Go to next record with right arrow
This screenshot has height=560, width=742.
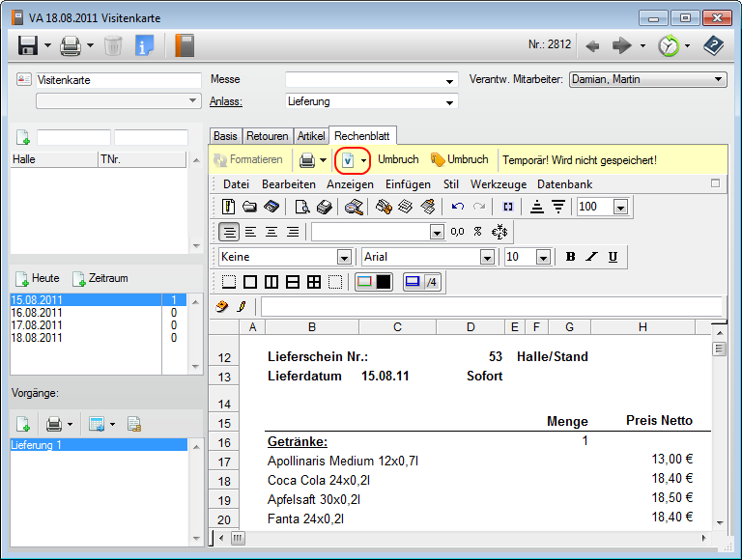(x=621, y=45)
